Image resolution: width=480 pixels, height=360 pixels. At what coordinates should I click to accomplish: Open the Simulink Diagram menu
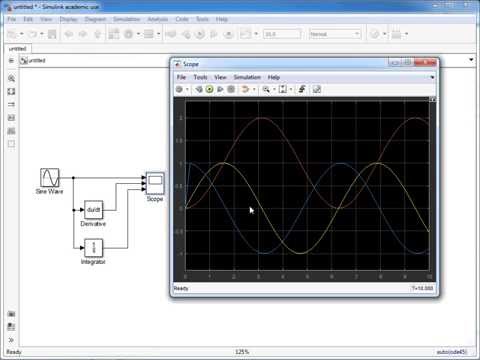(95, 19)
